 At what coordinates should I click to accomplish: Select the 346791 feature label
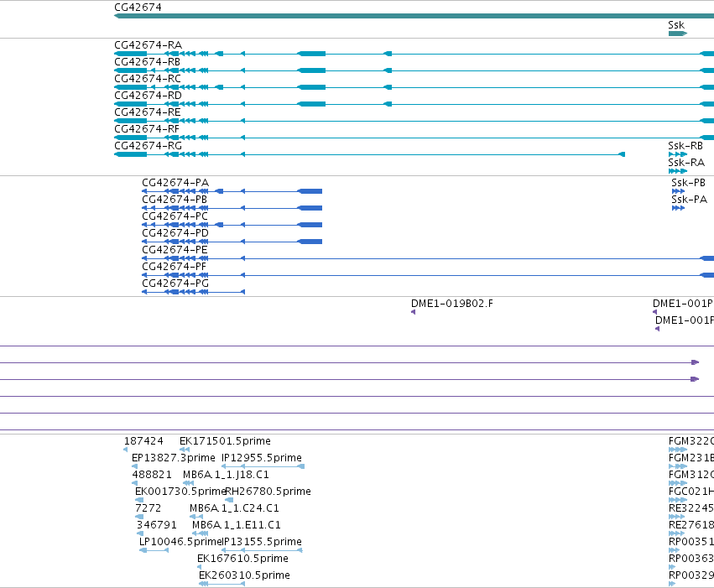156,526
